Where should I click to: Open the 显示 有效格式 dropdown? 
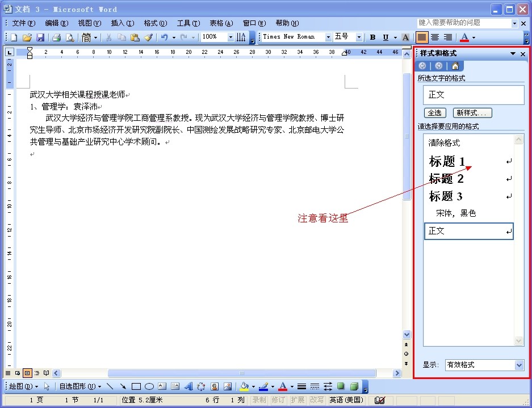tap(519, 365)
